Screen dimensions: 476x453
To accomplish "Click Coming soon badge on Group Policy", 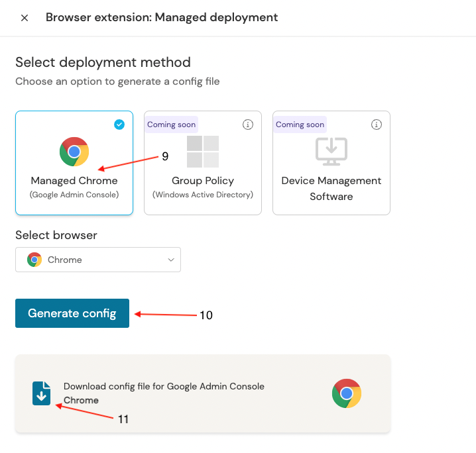I will (172, 125).
